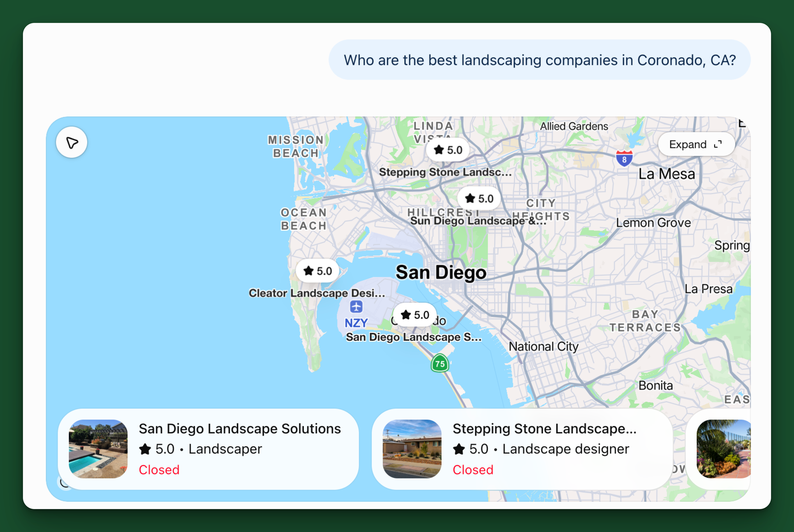Click the San Diego city label
The image size is (794, 532).
tap(441, 272)
